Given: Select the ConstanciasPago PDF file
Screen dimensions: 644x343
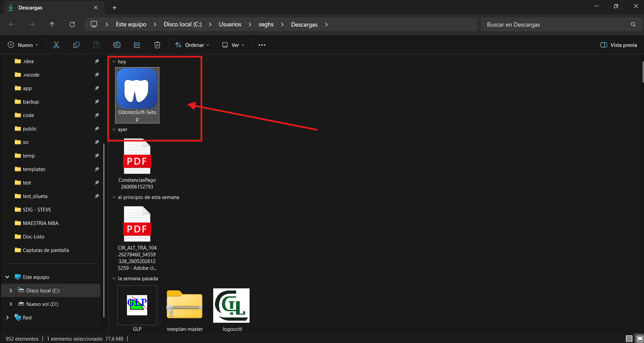Looking at the screenshot, I should tap(137, 164).
